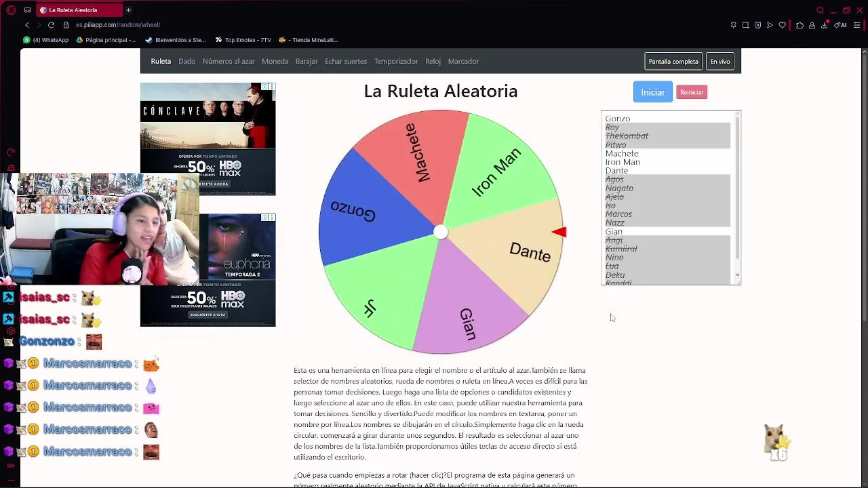Viewport: 868px width, 488px height.
Task: Search tabs with the magnifier icon
Action: pyautogui.click(x=820, y=10)
